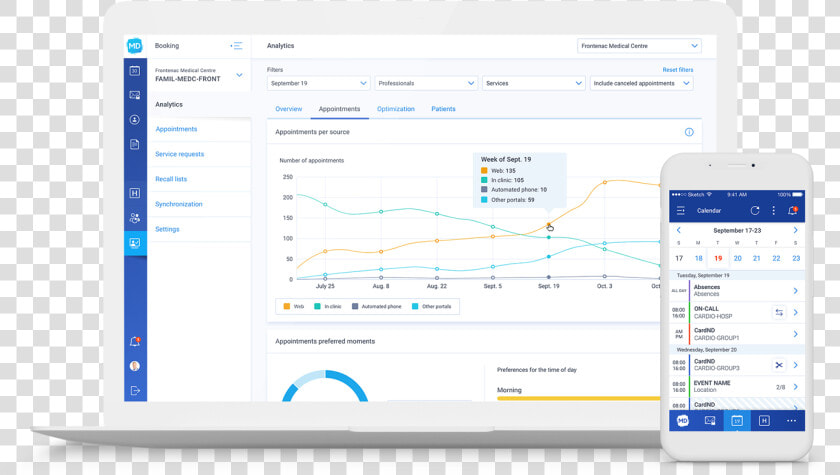Open the September 19 date filter

click(318, 84)
